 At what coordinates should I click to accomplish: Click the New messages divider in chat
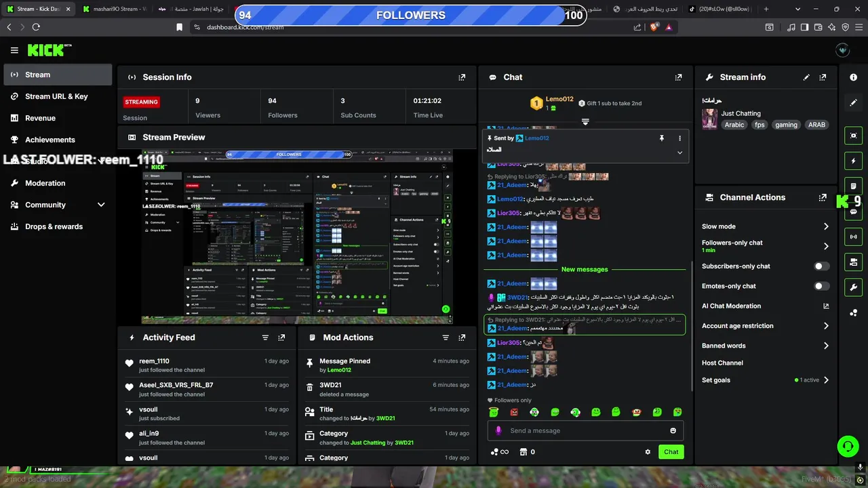pyautogui.click(x=585, y=269)
